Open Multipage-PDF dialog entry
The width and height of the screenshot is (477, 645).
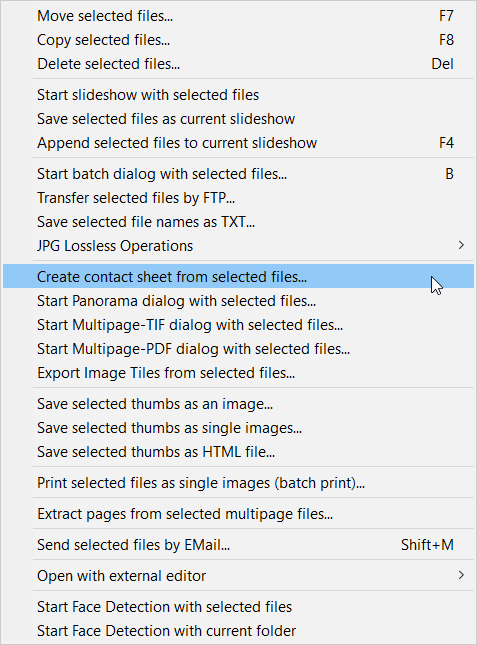(238, 348)
